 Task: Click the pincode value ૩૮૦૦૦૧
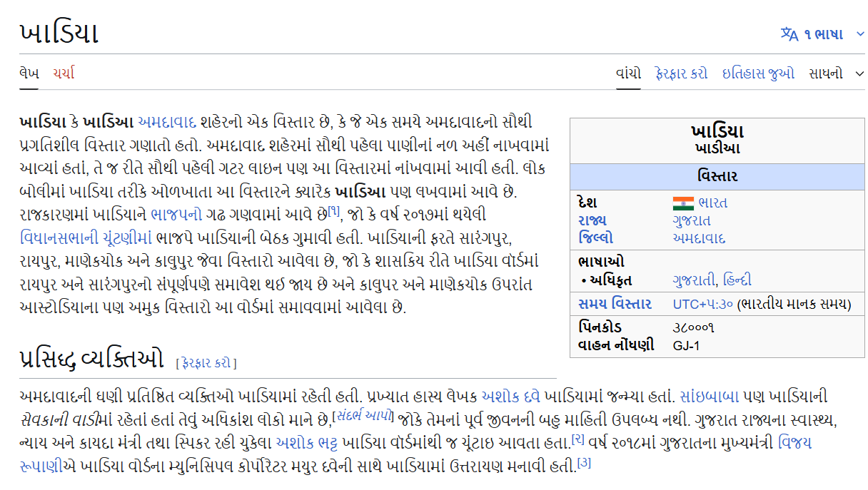(x=694, y=328)
